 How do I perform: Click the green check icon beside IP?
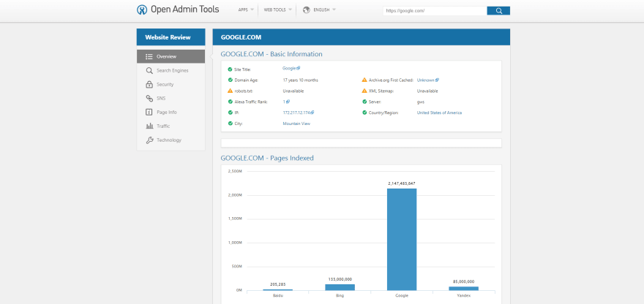[x=230, y=113]
